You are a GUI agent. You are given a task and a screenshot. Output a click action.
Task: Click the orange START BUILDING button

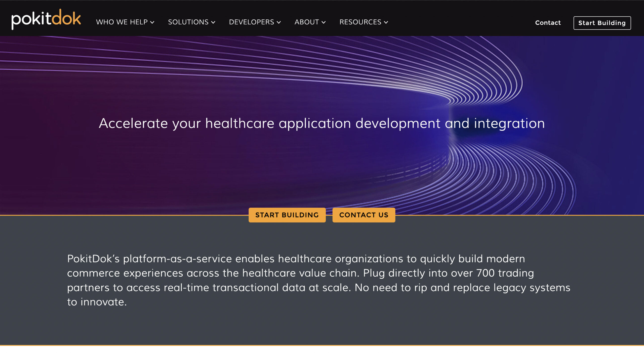[287, 215]
